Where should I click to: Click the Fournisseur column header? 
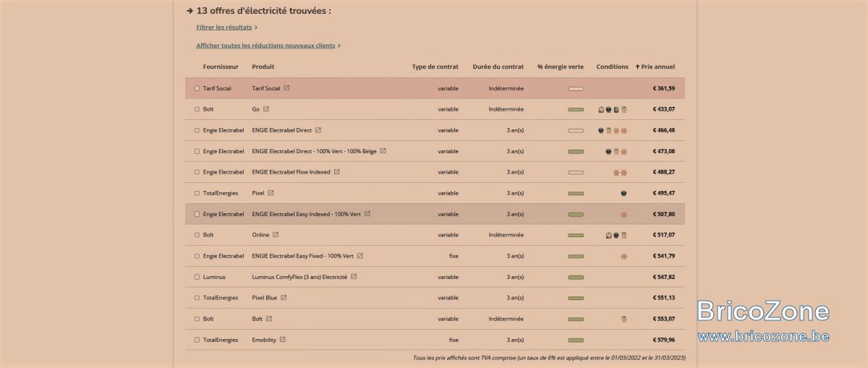coord(221,67)
